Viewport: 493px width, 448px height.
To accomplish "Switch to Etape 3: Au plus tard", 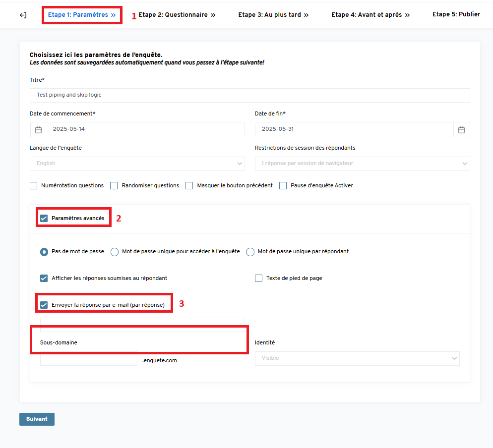I will click(273, 15).
